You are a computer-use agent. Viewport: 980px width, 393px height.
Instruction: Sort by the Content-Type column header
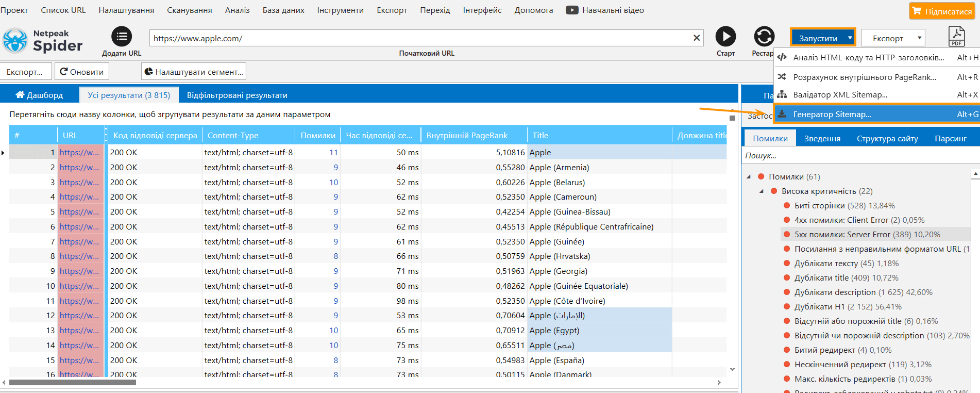tap(247, 135)
